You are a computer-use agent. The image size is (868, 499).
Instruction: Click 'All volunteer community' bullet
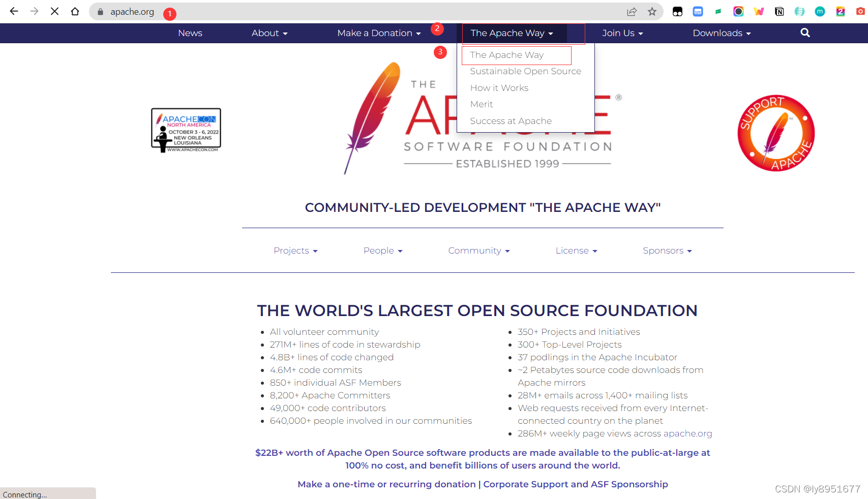point(324,332)
